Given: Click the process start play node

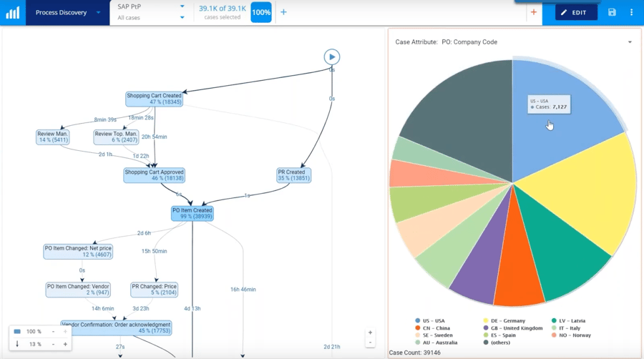Looking at the screenshot, I should pyautogui.click(x=331, y=57).
